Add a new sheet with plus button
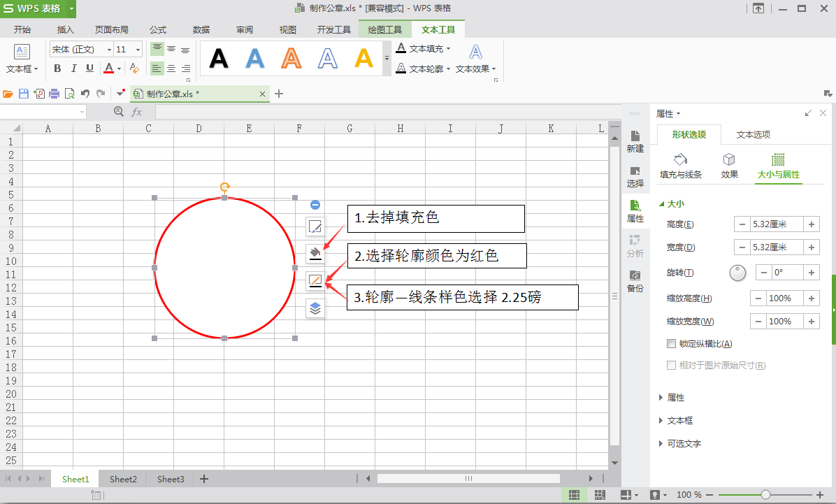This screenshot has height=504, width=836. point(203,479)
